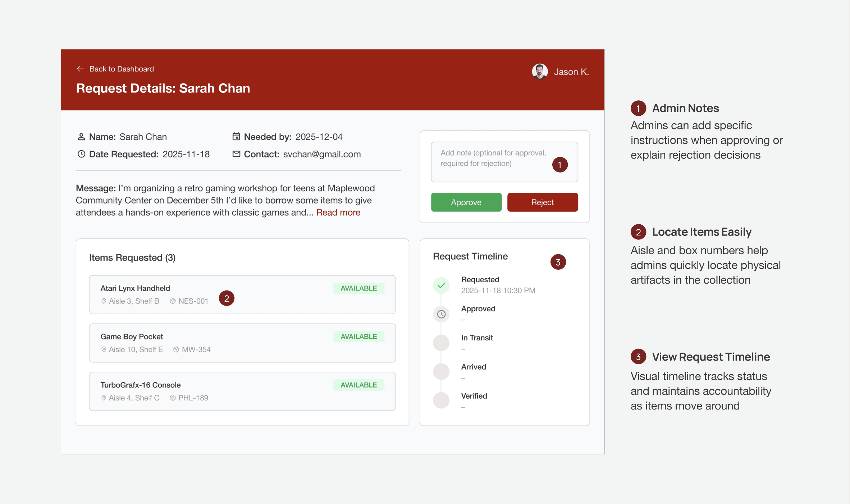Screen dimensions: 850x504
Task: Click the back arrow icon
Action: (80, 69)
